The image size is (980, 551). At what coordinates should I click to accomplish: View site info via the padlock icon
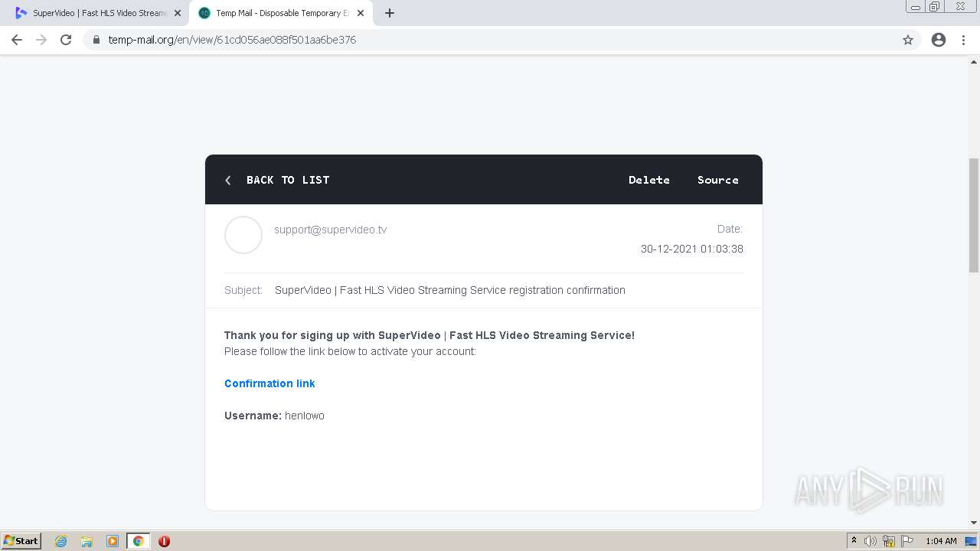point(96,40)
